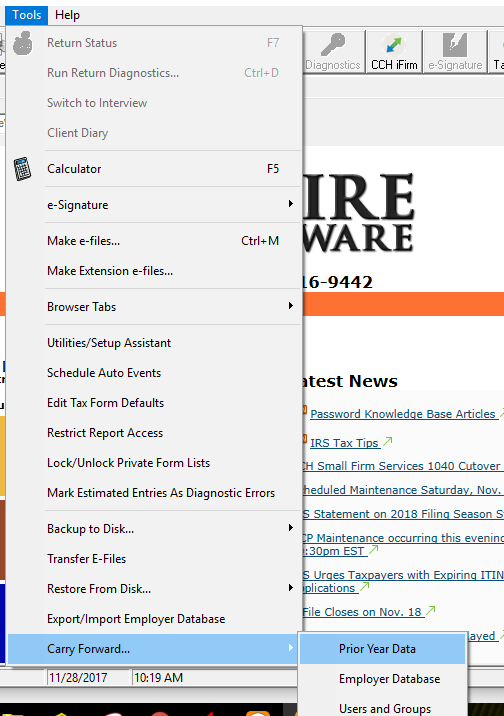504x716 pixels.
Task: Open the IRS Tax Tips link
Action: click(344, 443)
